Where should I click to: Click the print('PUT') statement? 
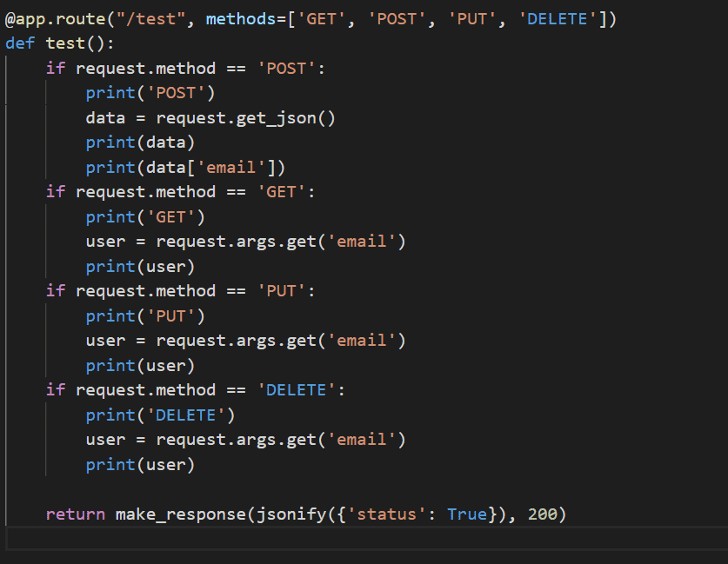[145, 316]
